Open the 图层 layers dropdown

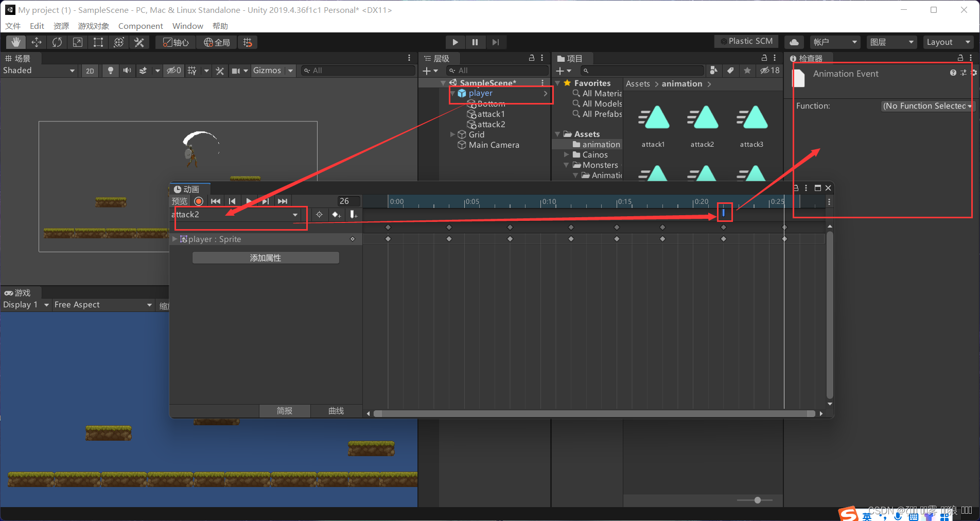point(891,42)
